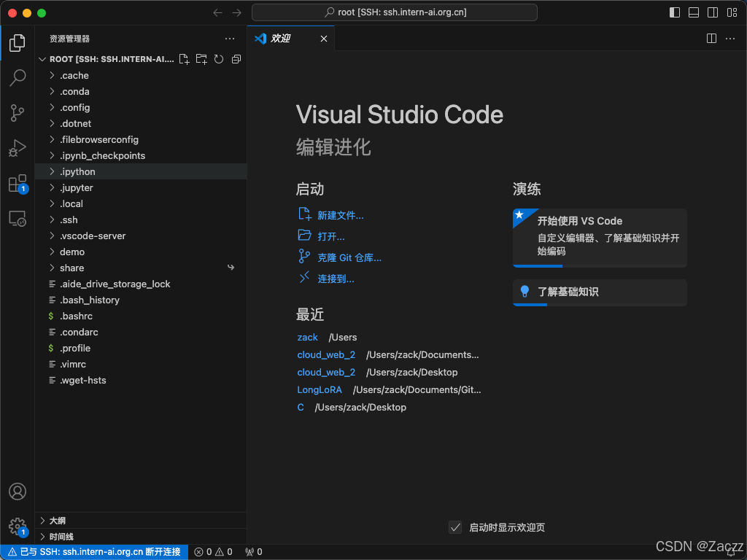Toggle the primary side bar layout icon
Screen dimensions: 747x560
(x=675, y=12)
